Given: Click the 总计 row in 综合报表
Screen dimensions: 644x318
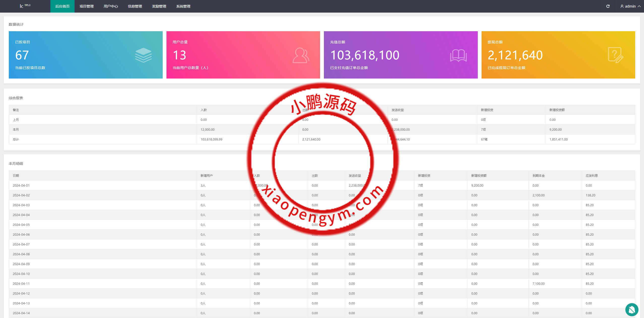Looking at the screenshot, I should [16, 139].
